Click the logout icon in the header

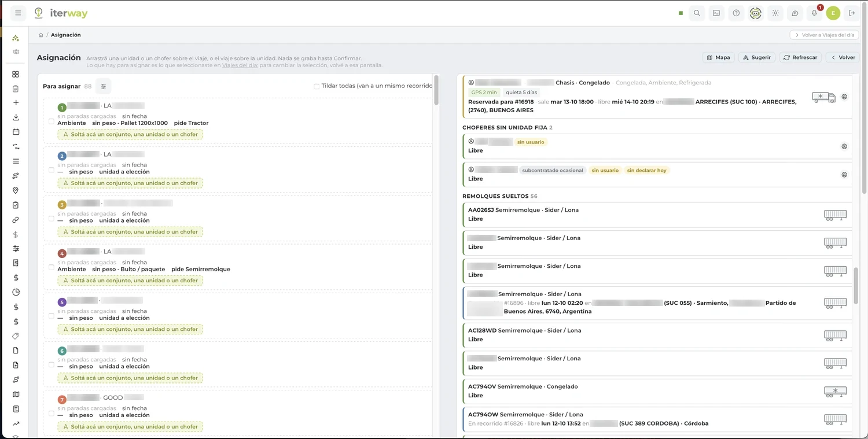pos(852,13)
